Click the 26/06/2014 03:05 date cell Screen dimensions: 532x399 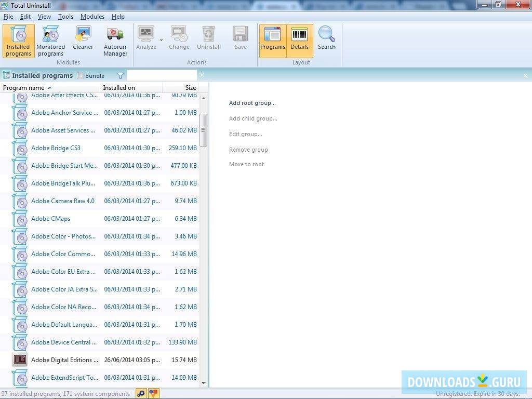pos(132,360)
